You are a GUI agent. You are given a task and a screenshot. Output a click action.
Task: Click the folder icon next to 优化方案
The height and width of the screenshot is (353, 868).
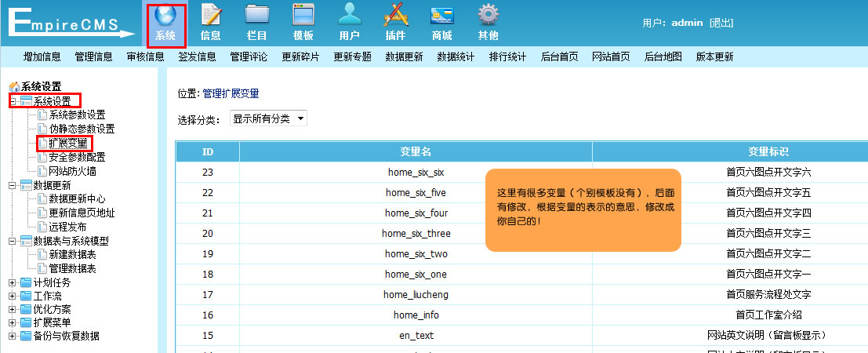pyautogui.click(x=26, y=309)
